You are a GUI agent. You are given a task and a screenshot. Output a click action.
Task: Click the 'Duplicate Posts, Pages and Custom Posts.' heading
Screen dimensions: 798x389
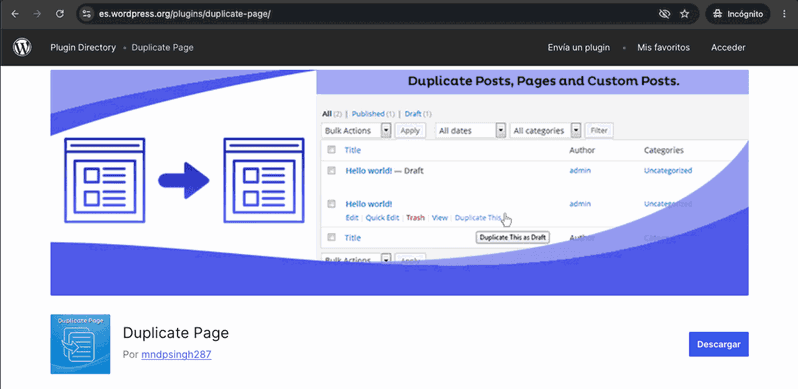click(544, 81)
